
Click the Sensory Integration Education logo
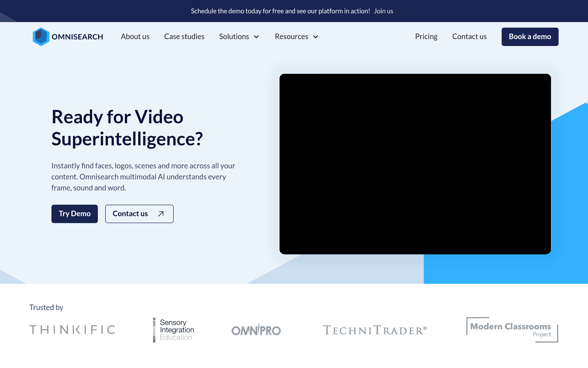173,330
